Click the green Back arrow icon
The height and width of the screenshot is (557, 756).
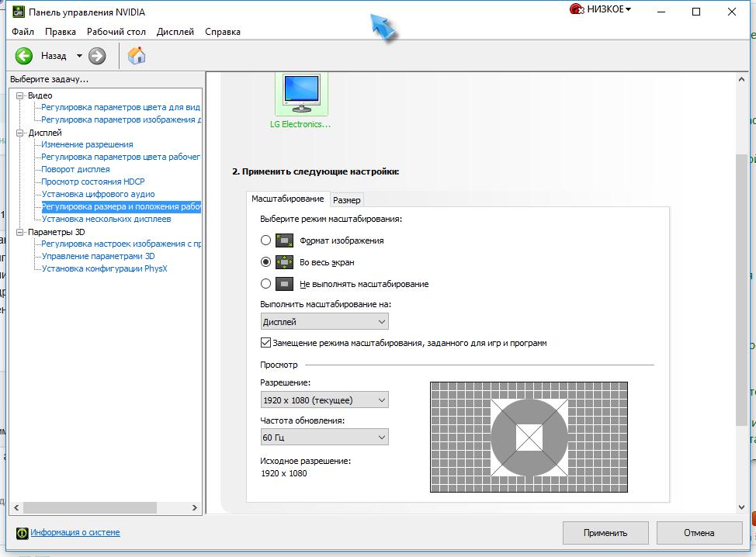(x=24, y=56)
